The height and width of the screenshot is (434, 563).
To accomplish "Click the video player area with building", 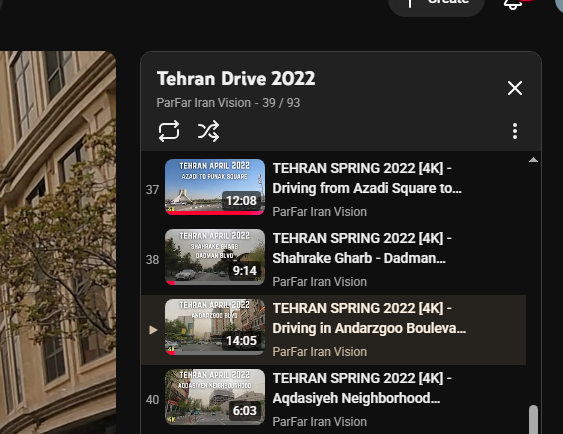I will pyautogui.click(x=57, y=242).
